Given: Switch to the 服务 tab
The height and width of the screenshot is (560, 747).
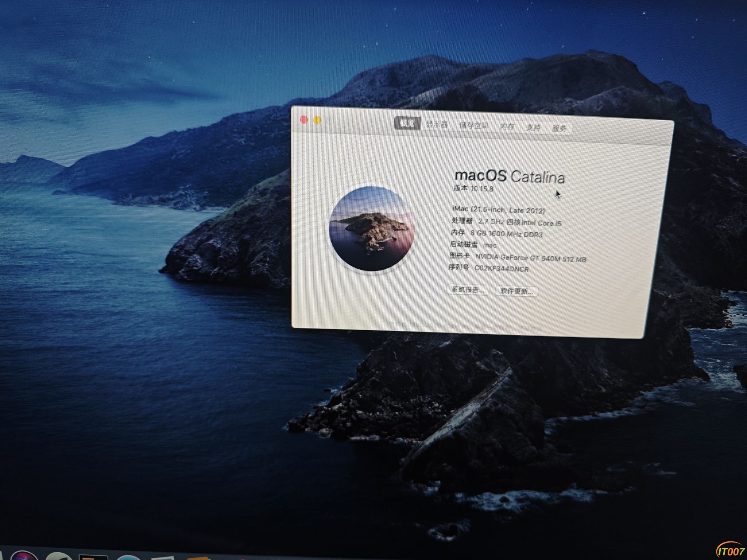Looking at the screenshot, I should [560, 128].
